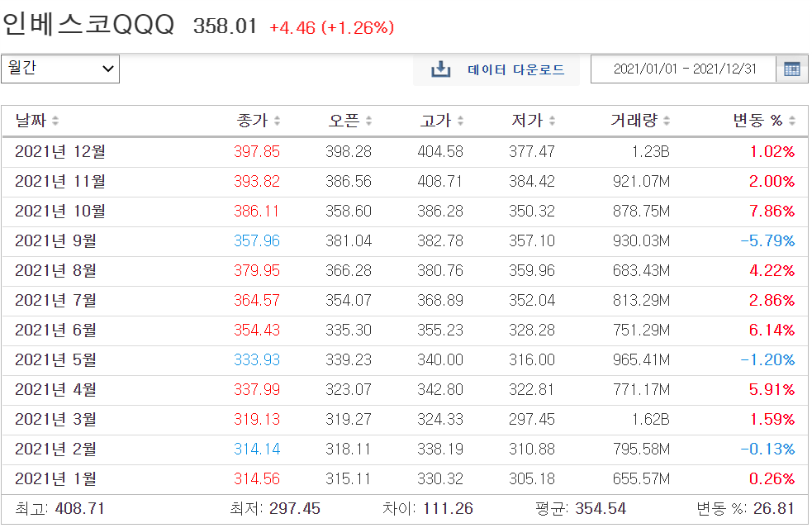Click summary 최저: 297.45
This screenshot has width=812, height=528.
275,509
